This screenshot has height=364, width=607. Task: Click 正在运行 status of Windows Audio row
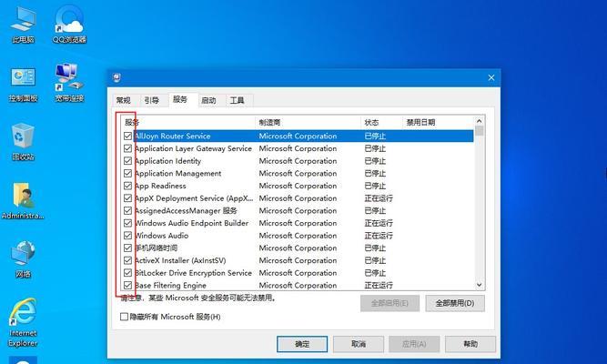click(x=379, y=236)
